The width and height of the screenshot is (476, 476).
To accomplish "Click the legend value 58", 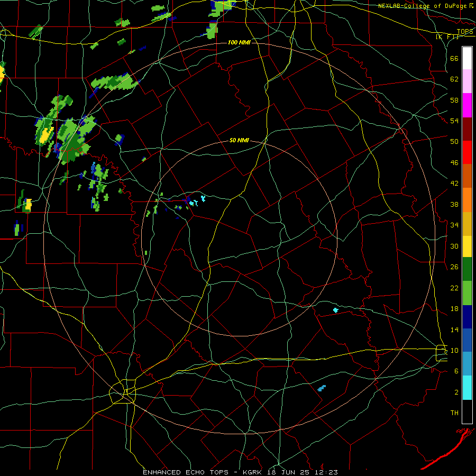I will (454, 100).
